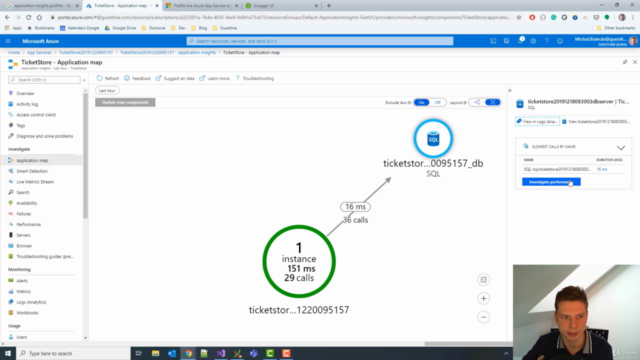Open the 16 ms call duration label
The width and height of the screenshot is (640, 360).
356,207
